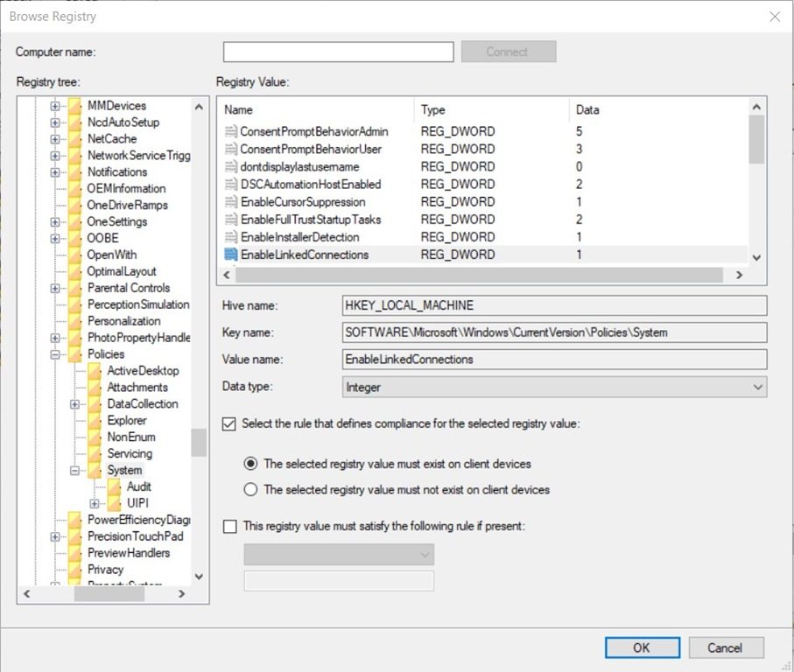Screen dimensions: 794x672
Task: Click the Privacy folder icon
Action: [76, 570]
